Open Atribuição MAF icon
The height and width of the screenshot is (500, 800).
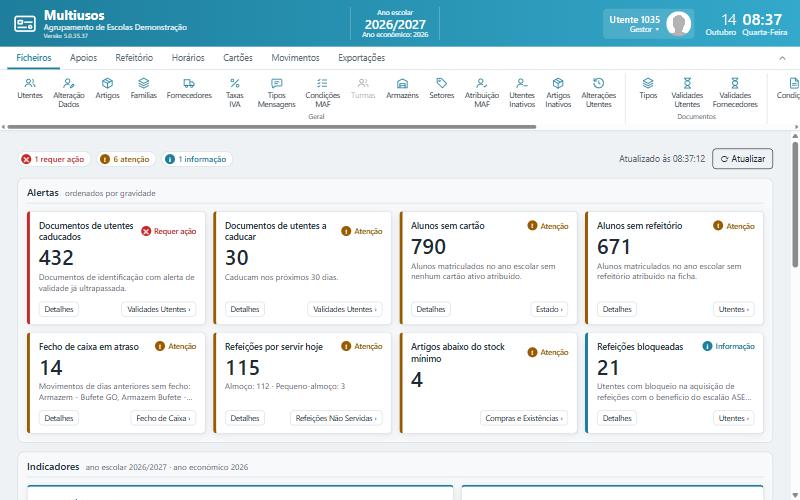pyautogui.click(x=482, y=92)
